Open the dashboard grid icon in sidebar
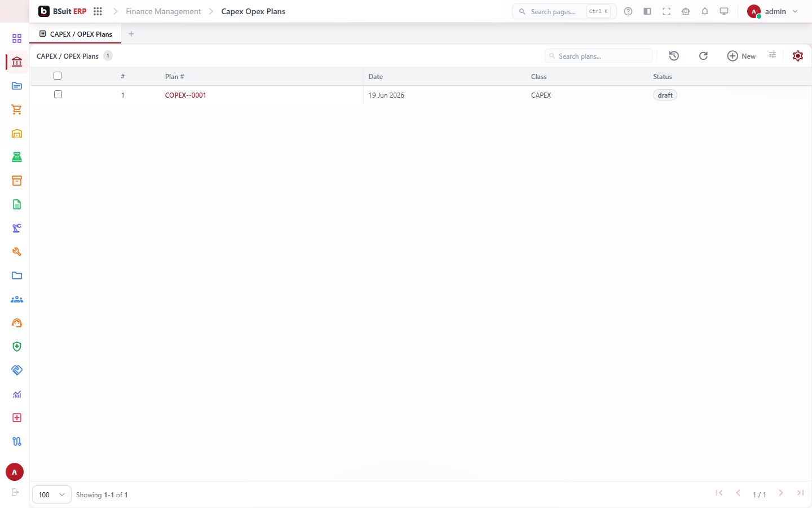812x508 pixels. [17, 38]
